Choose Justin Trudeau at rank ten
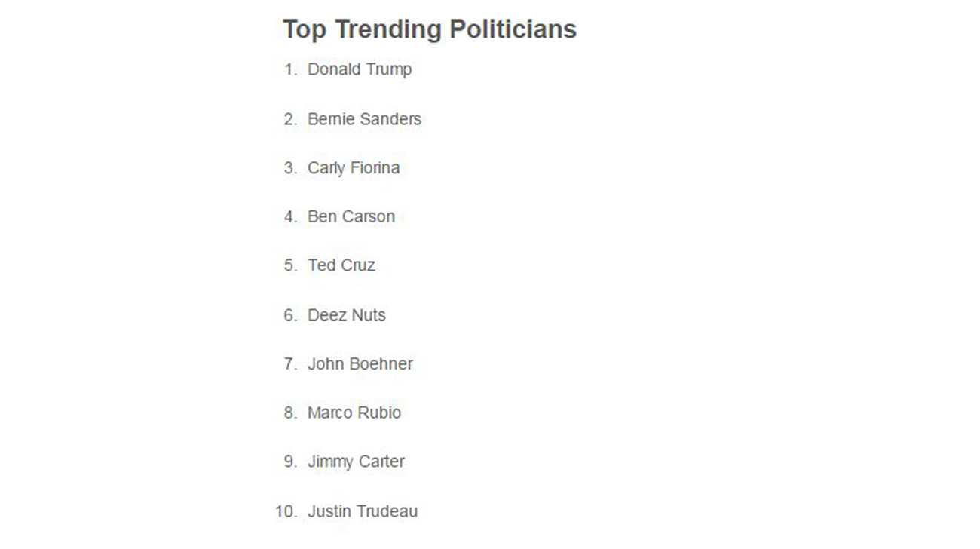The height and width of the screenshot is (549, 980). [363, 511]
